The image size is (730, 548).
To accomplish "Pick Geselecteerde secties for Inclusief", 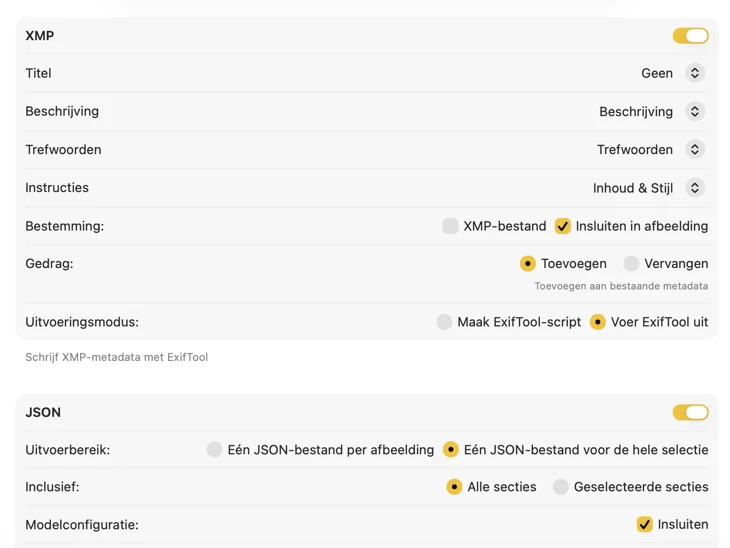I will click(561, 487).
